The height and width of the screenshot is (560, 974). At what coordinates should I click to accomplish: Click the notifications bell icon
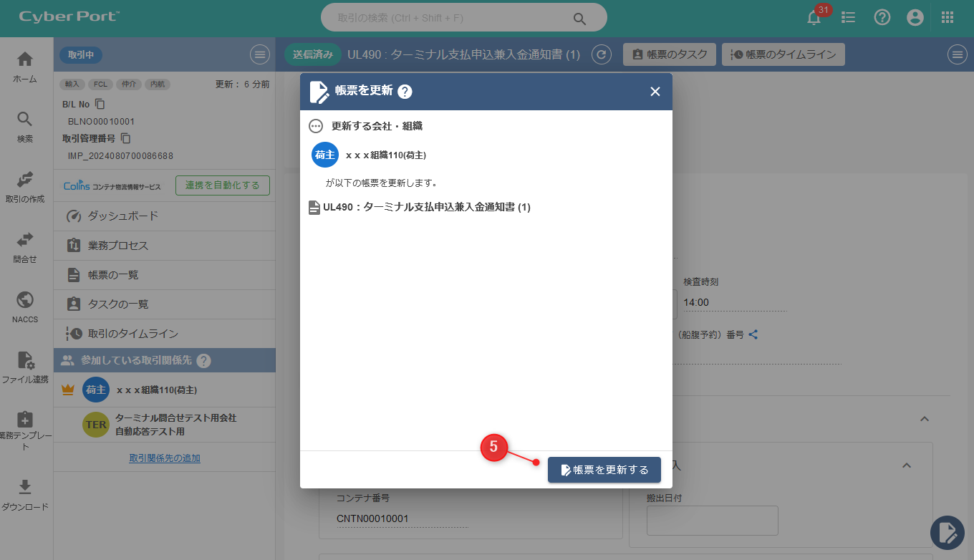(814, 18)
